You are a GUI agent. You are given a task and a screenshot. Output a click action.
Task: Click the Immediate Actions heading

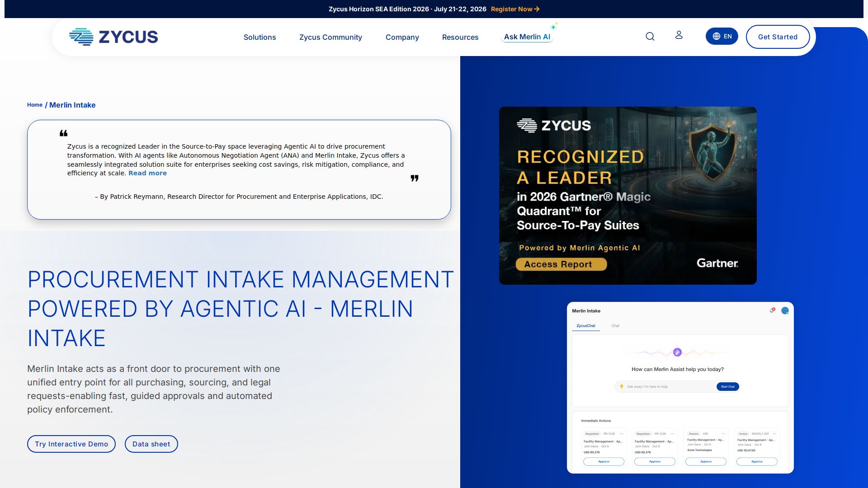596,421
